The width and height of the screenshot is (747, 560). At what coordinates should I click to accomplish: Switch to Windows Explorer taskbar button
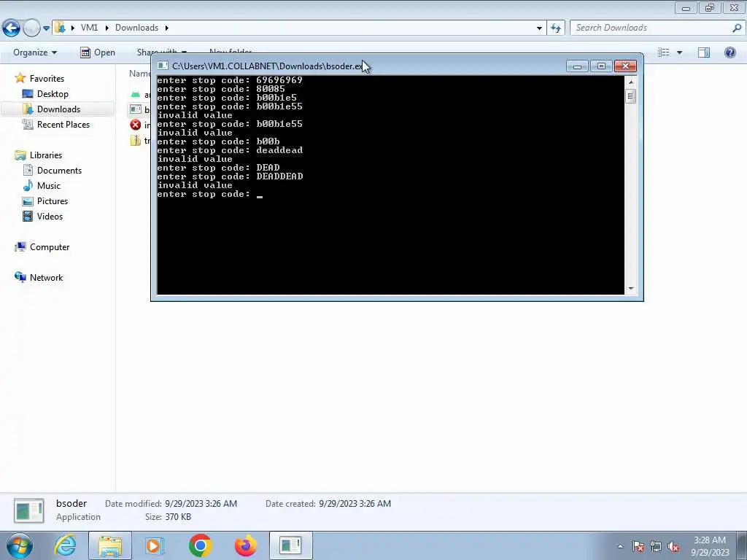(x=110, y=545)
